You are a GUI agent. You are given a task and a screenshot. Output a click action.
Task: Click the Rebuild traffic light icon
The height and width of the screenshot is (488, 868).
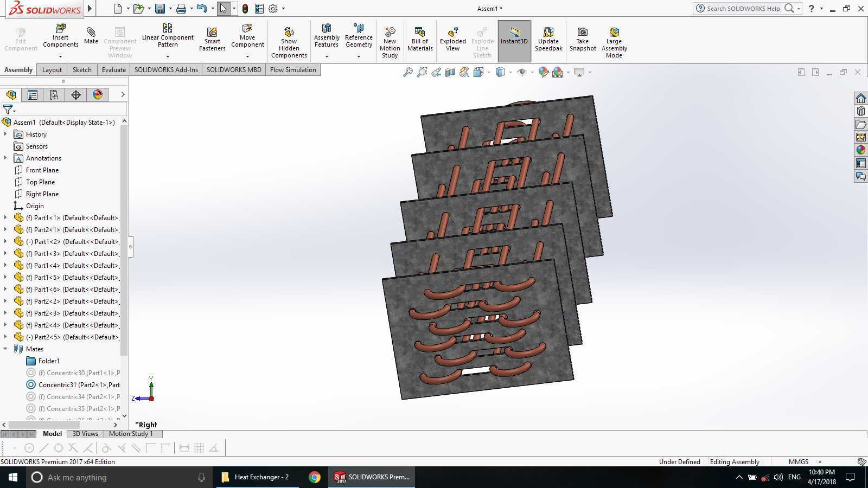point(245,9)
